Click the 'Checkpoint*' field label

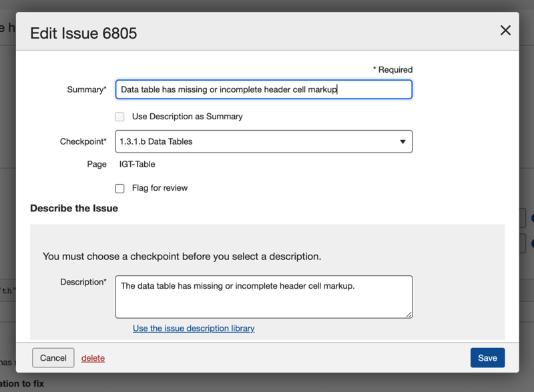83,141
